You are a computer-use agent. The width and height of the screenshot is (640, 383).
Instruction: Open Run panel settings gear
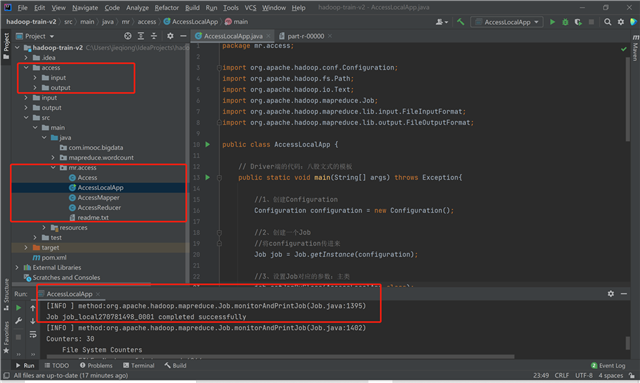point(611,294)
